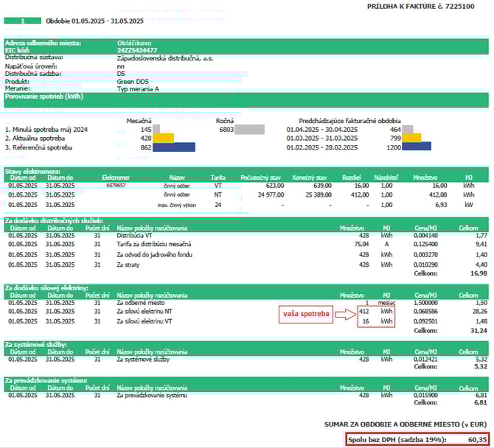Click the power electricity total 31,24
This screenshot has width=494, height=448.
tap(479, 331)
